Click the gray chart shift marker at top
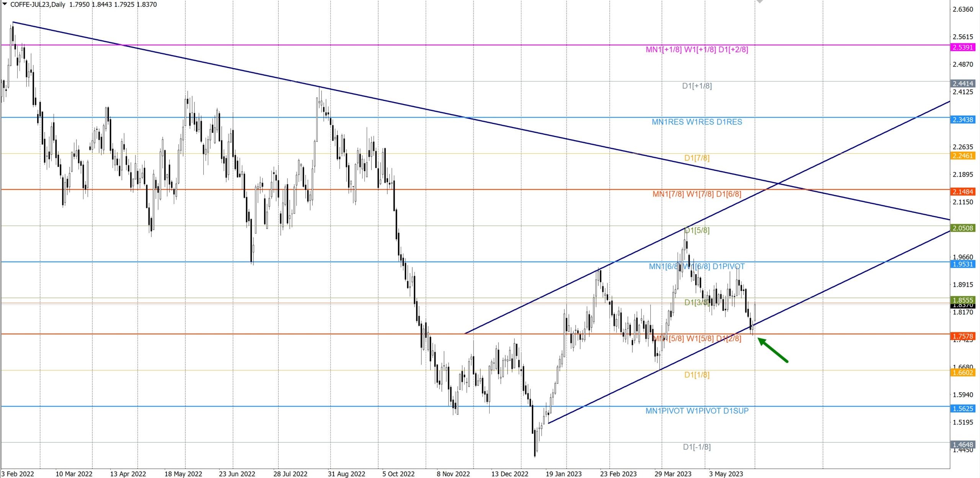Screen dimensions: 980x478 pos(759,2)
